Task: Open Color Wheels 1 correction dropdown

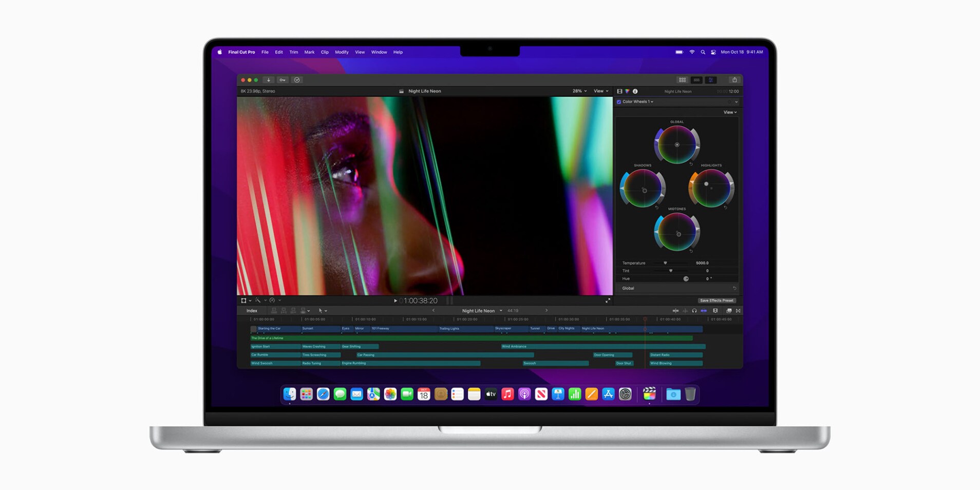Action: [x=638, y=102]
